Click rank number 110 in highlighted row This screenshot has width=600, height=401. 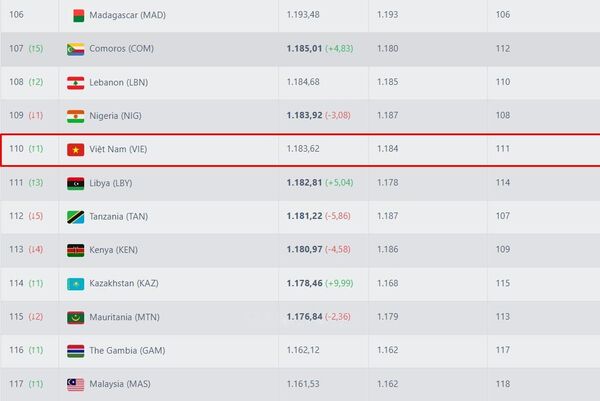tap(16, 150)
